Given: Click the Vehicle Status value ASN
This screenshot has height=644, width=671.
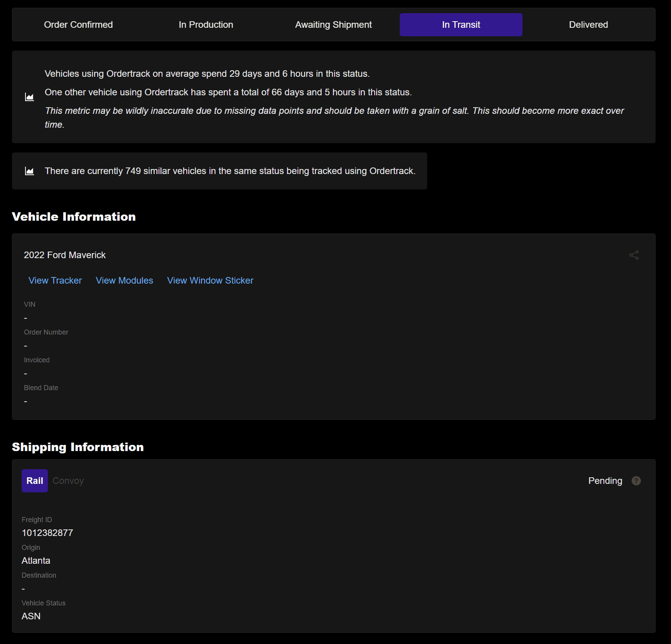Looking at the screenshot, I should click(x=31, y=616).
